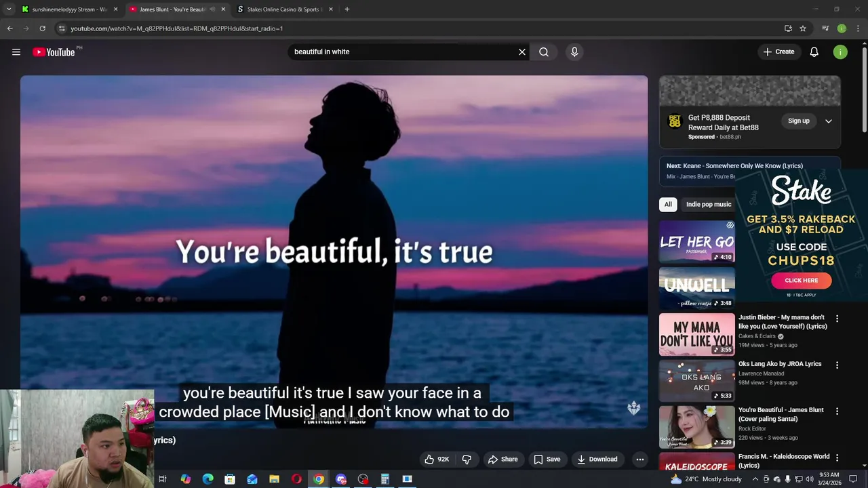
Task: Select the Indie pop music chip
Action: (709, 204)
